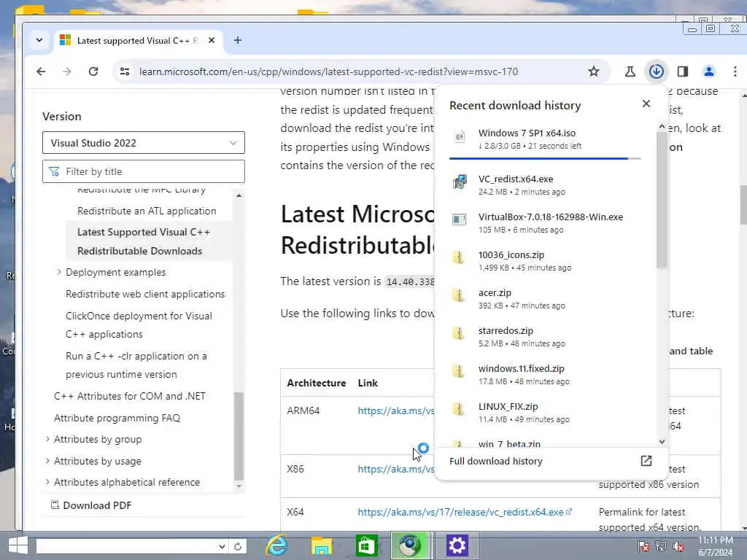Open Chrome three-dot menu
This screenshot has width=747, height=560.
pyautogui.click(x=735, y=71)
